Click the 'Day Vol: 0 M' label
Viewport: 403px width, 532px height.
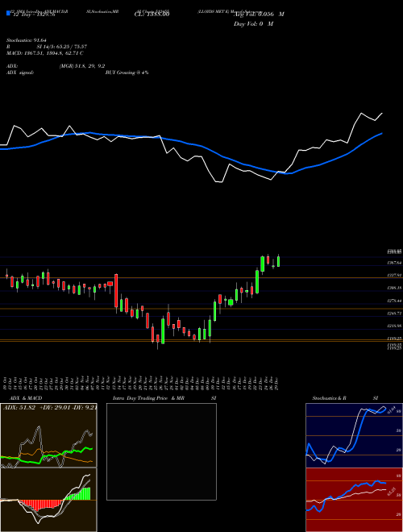click(x=253, y=24)
